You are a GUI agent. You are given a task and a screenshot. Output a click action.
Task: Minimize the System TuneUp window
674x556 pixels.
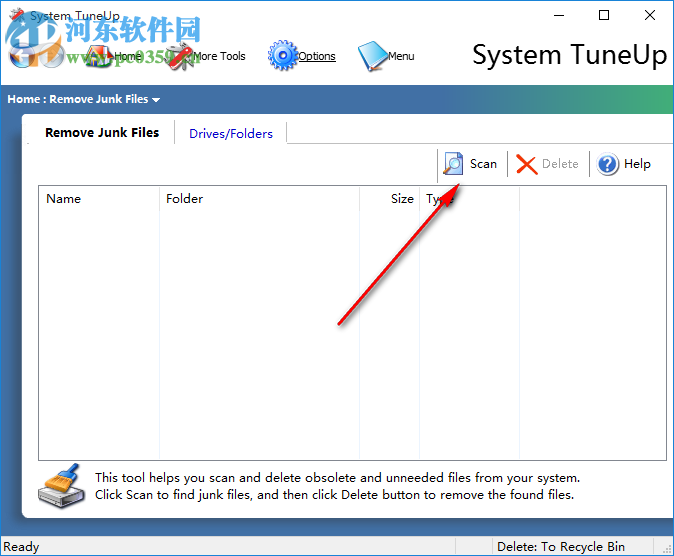tap(559, 15)
